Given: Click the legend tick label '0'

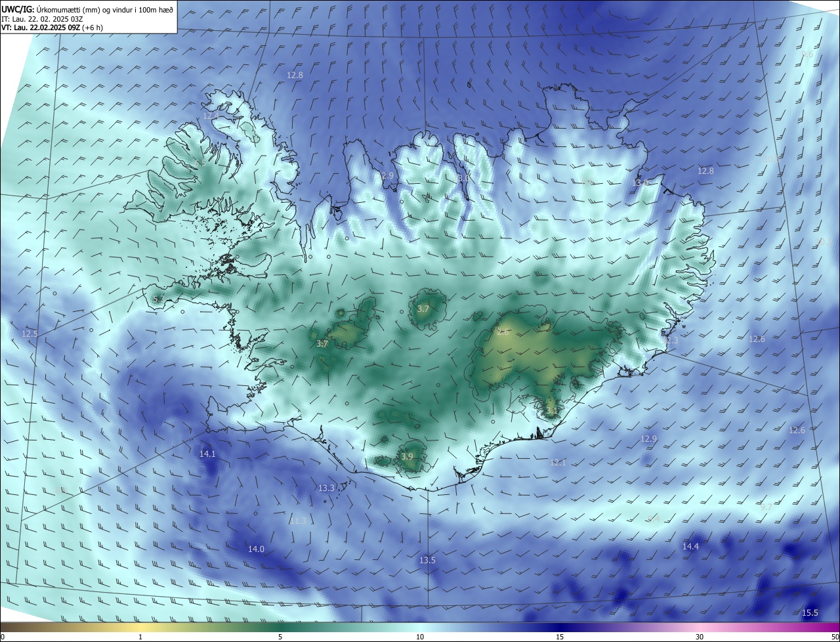Looking at the screenshot, I should tap(3, 637).
